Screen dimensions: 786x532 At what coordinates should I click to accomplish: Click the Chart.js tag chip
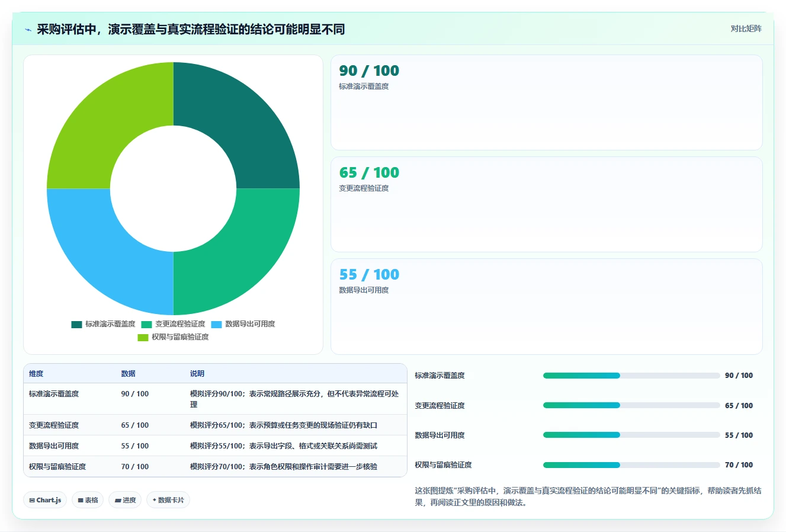tap(45, 500)
